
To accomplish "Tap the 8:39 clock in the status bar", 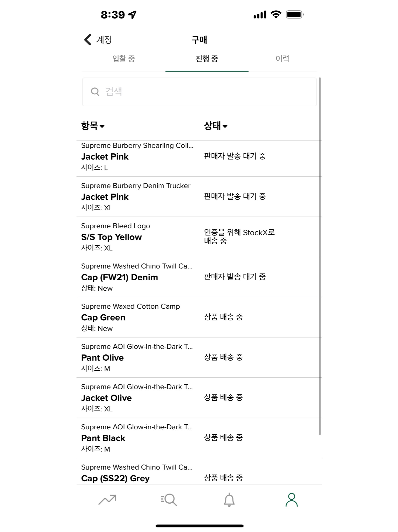I will point(113,15).
